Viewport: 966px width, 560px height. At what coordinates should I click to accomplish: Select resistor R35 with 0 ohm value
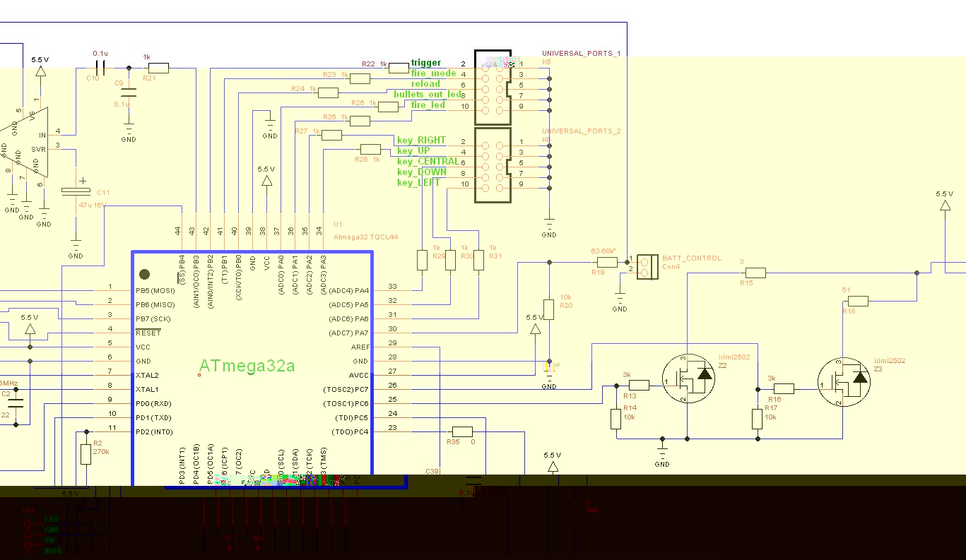(462, 431)
